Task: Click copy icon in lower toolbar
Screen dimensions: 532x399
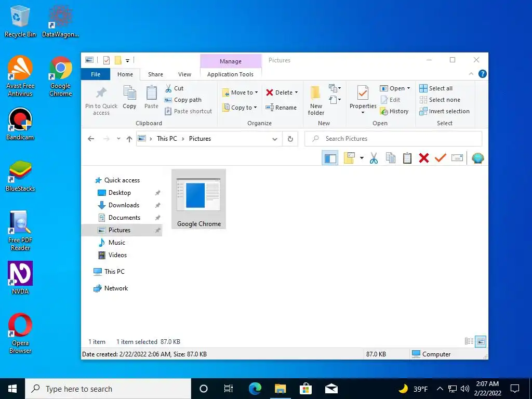Action: (391, 158)
